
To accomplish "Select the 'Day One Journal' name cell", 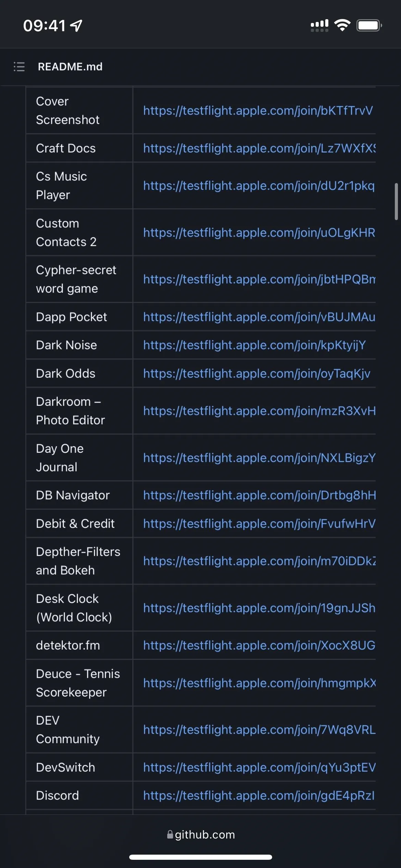I will pos(79,458).
